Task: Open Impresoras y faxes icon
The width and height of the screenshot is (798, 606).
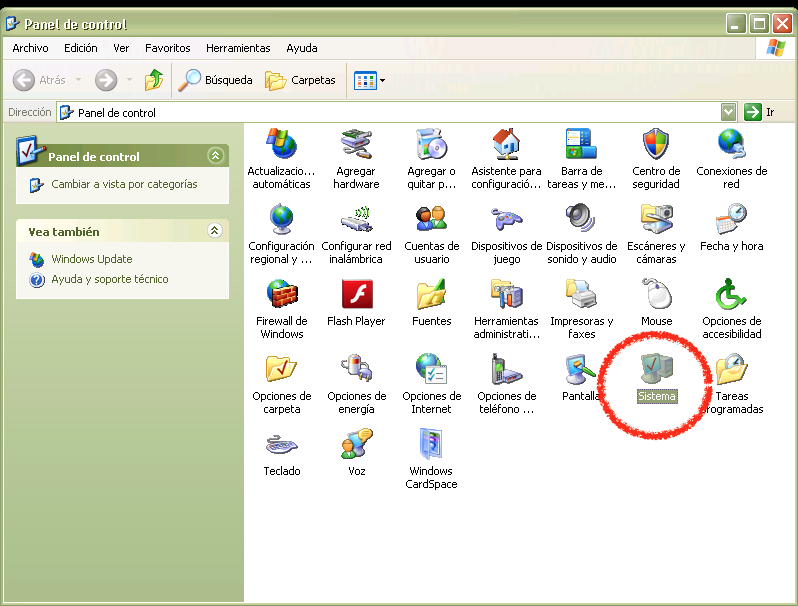Action: pyautogui.click(x=581, y=294)
